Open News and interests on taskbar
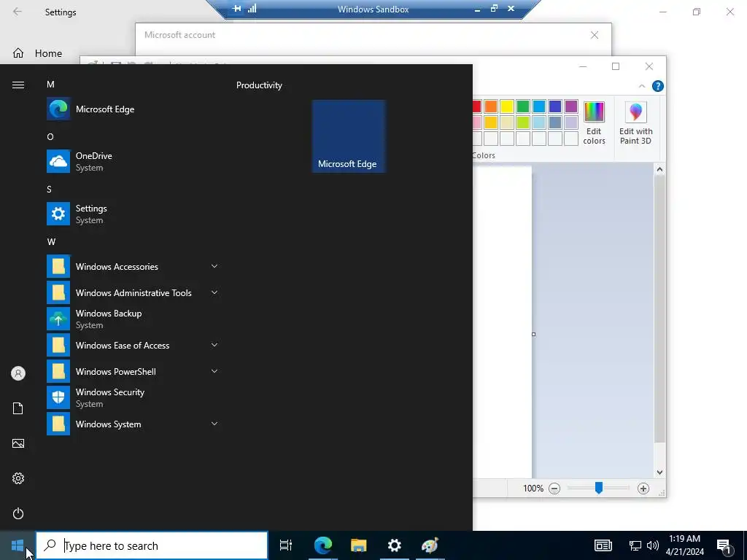The width and height of the screenshot is (747, 560). 603,545
